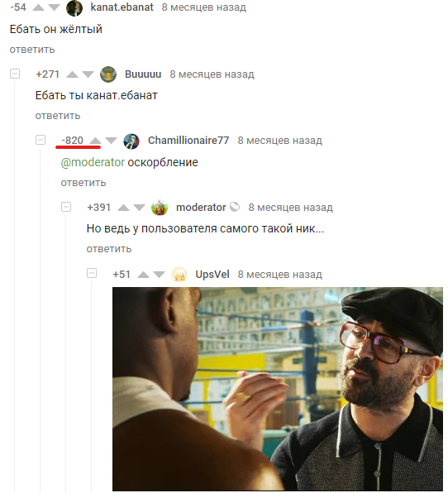Collapse the Buuuuu comment thread

(x=15, y=74)
